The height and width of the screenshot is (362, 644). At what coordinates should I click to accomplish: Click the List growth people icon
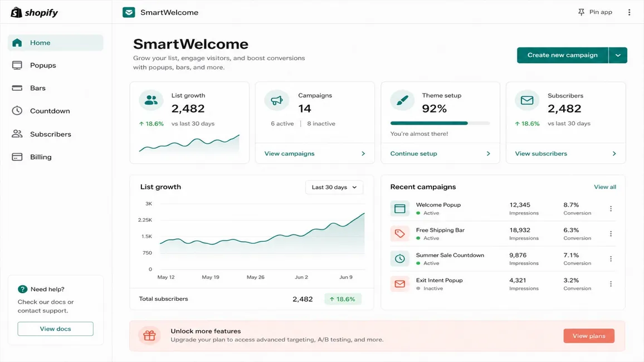click(x=151, y=100)
